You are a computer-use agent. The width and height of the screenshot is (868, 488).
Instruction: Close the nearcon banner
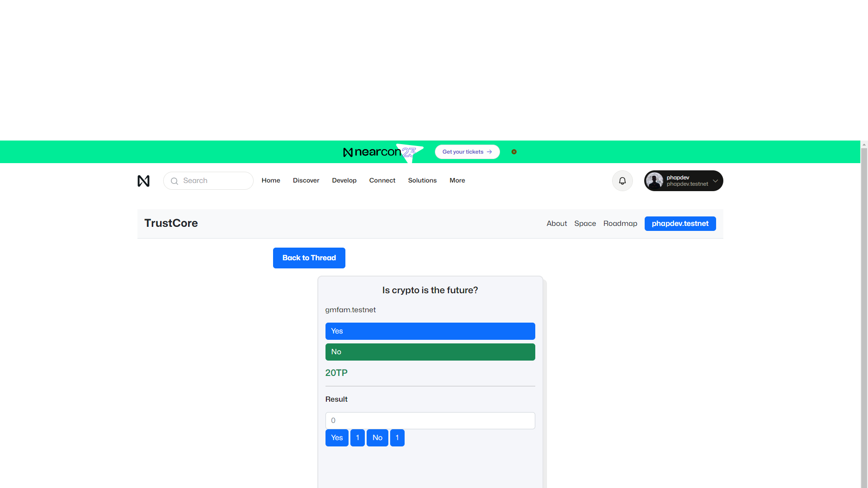(x=514, y=152)
